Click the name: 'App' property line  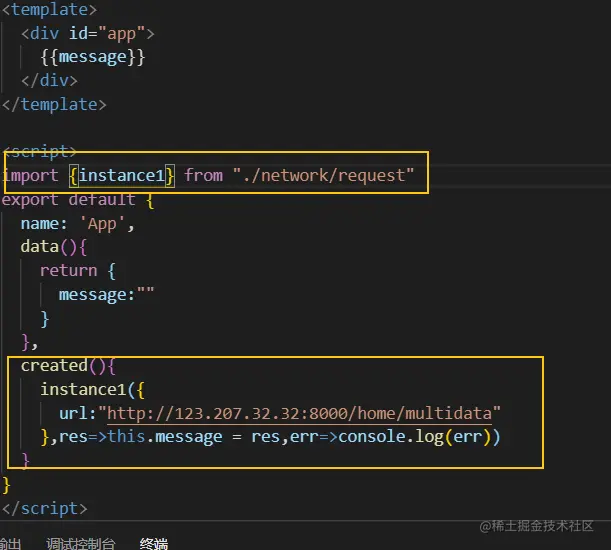[78, 224]
